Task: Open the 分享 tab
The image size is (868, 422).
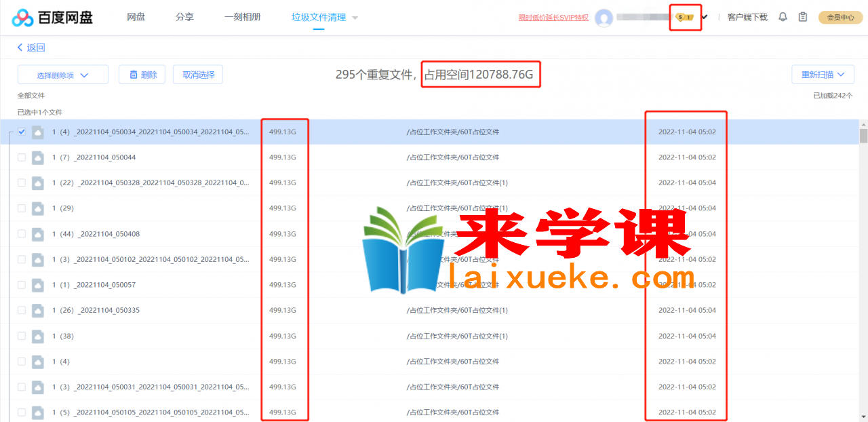Action: (184, 17)
